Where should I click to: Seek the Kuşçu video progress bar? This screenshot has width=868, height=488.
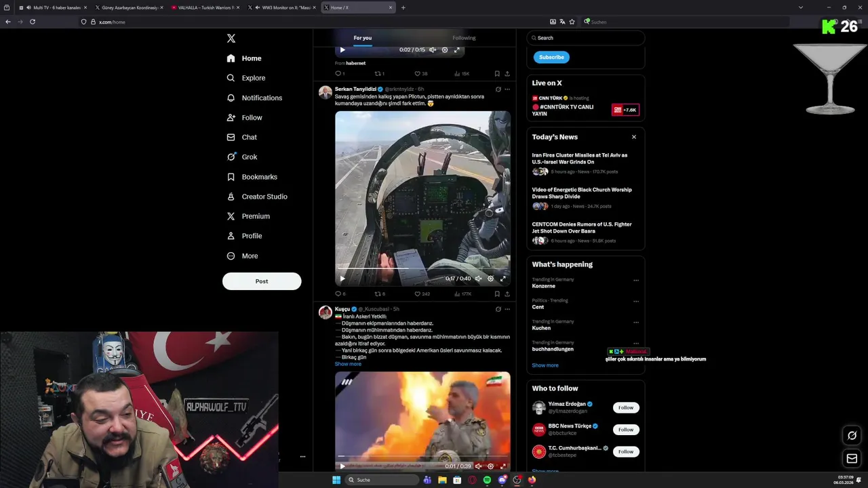tap(422, 457)
